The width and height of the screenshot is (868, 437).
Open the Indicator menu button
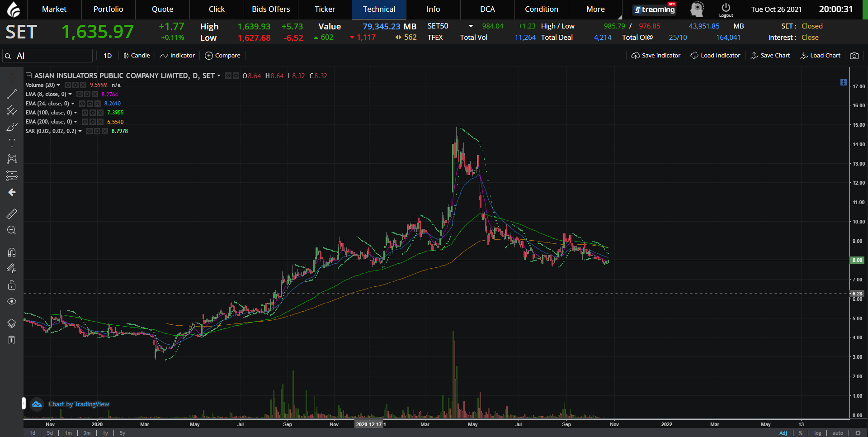(x=178, y=56)
